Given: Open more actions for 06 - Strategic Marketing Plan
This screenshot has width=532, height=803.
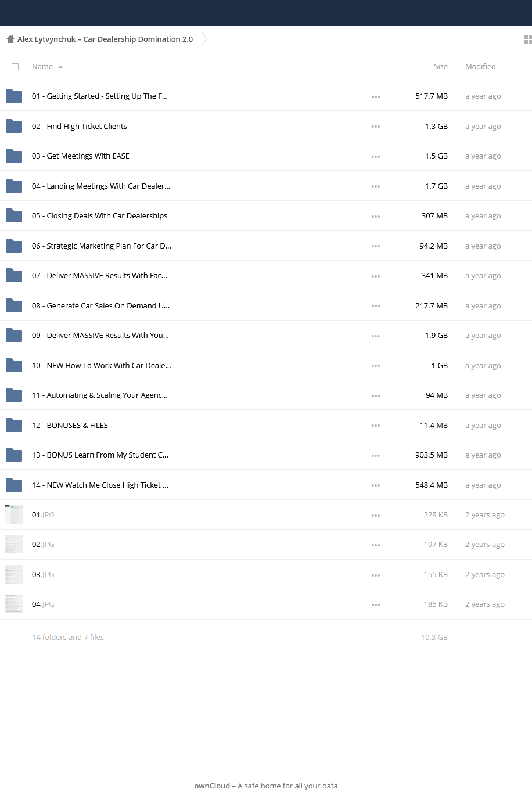Looking at the screenshot, I should pyautogui.click(x=376, y=246).
